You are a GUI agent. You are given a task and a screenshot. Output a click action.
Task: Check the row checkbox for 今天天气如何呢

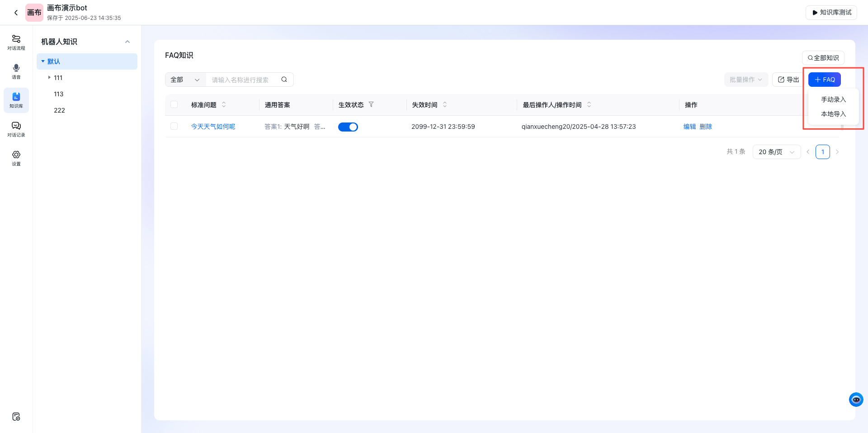click(x=174, y=126)
